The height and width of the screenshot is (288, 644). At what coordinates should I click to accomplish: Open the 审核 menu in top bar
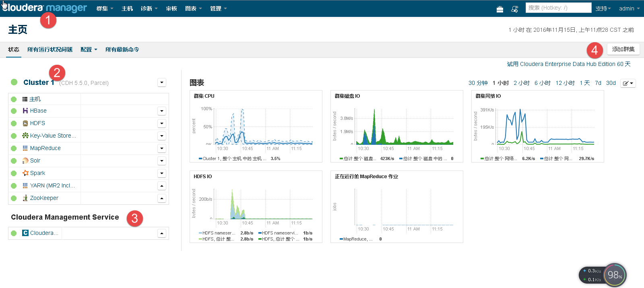tap(171, 8)
